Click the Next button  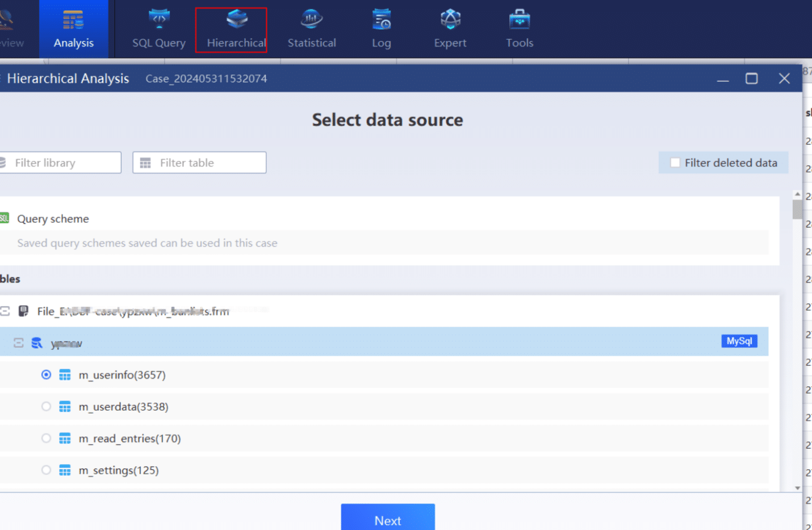tap(388, 518)
